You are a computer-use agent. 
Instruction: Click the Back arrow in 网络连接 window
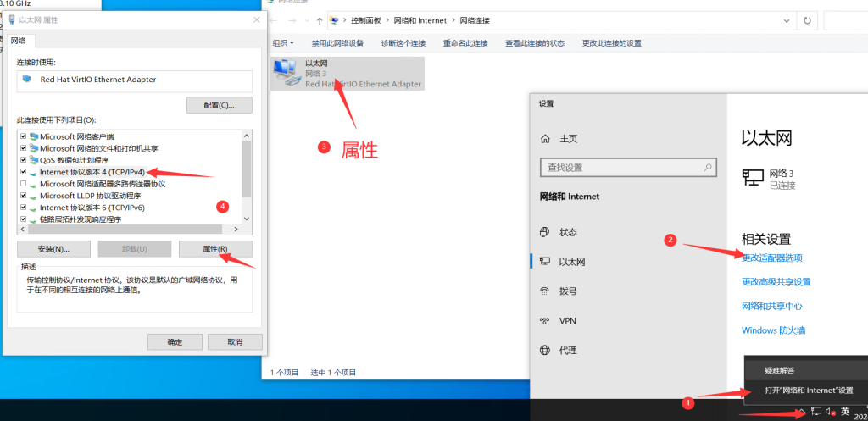274,20
